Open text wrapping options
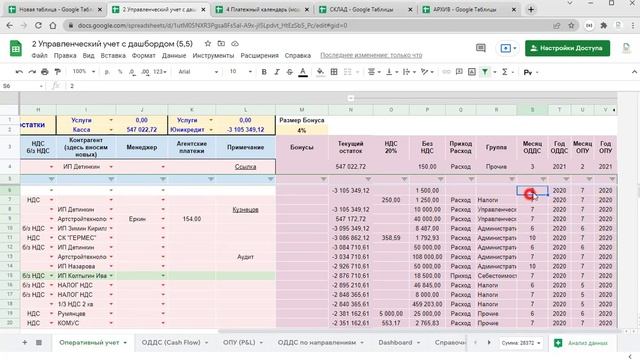 click(409, 72)
